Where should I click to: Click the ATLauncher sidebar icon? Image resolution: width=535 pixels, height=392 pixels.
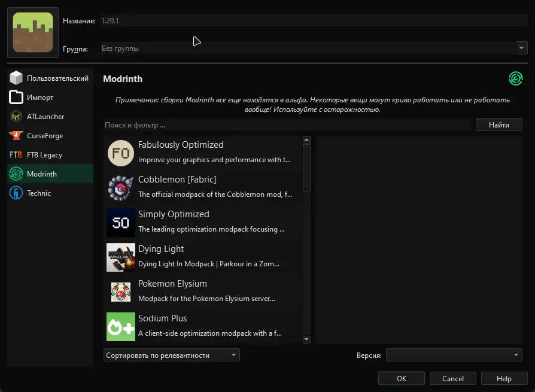click(16, 116)
